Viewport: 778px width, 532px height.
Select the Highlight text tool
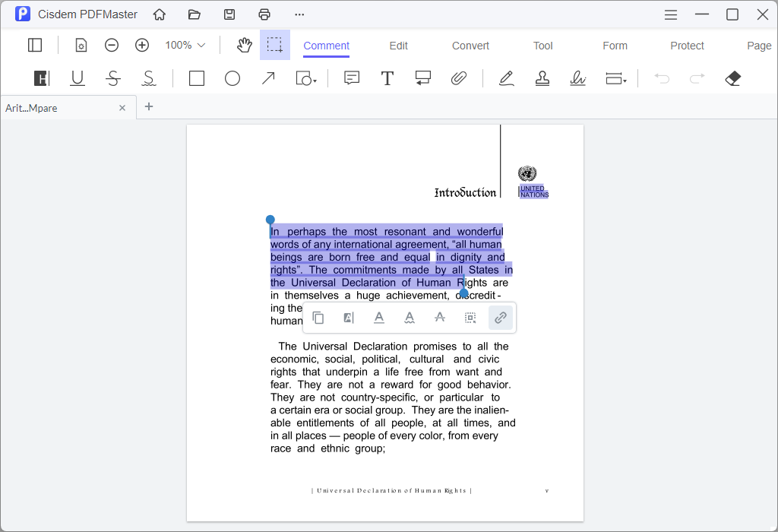41,78
